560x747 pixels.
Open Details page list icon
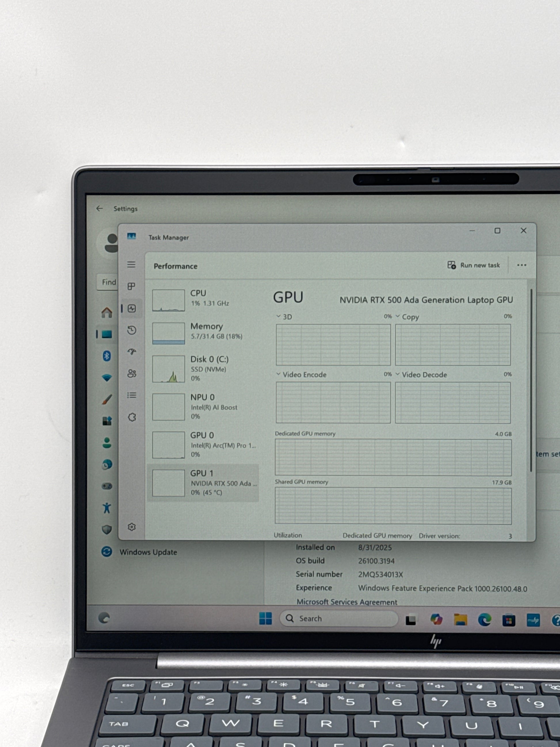pos(132,395)
